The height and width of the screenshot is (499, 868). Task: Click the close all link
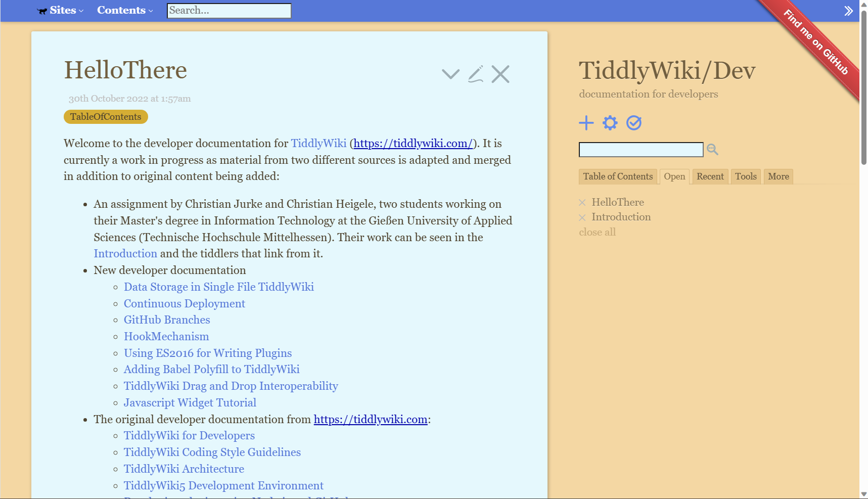pyautogui.click(x=597, y=232)
